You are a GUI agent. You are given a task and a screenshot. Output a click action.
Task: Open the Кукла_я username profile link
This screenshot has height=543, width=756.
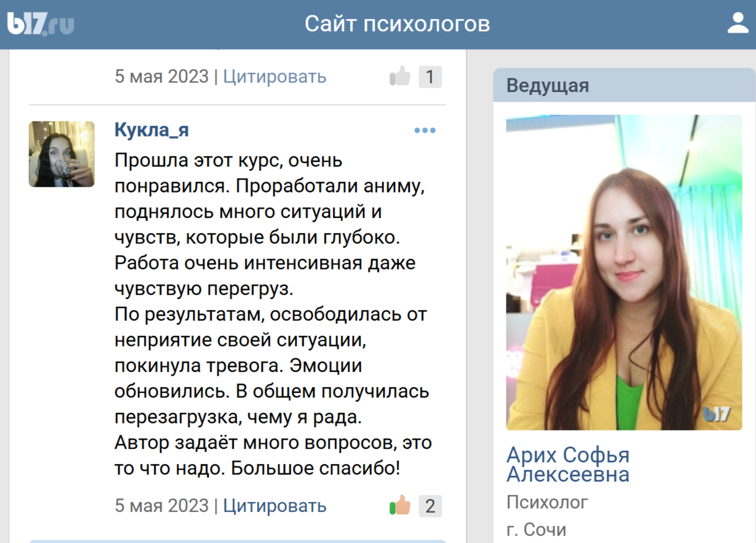pyautogui.click(x=152, y=129)
